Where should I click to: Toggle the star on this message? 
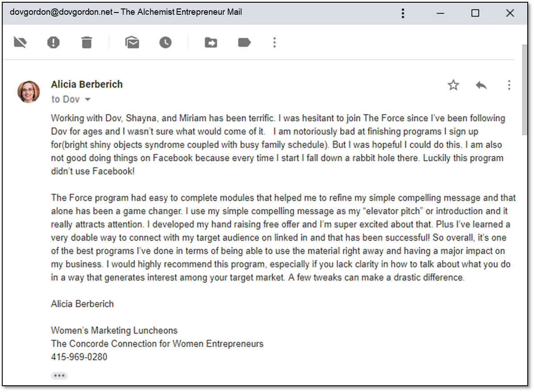pyautogui.click(x=453, y=85)
